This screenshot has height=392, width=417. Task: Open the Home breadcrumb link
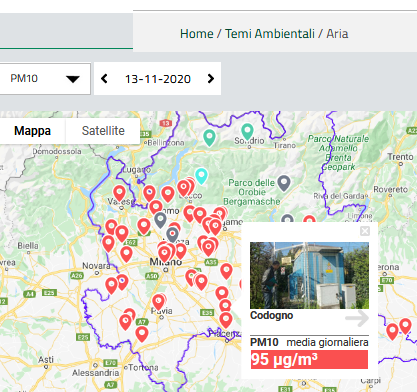click(x=197, y=34)
